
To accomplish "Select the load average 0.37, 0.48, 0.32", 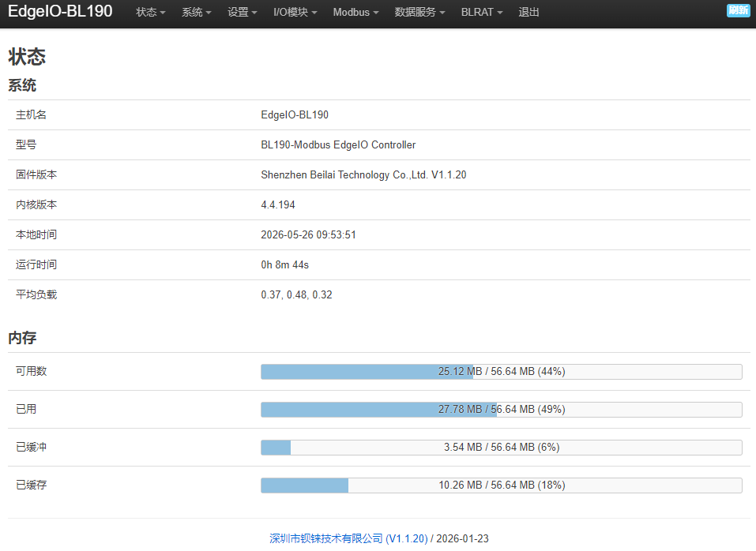I will tap(296, 294).
